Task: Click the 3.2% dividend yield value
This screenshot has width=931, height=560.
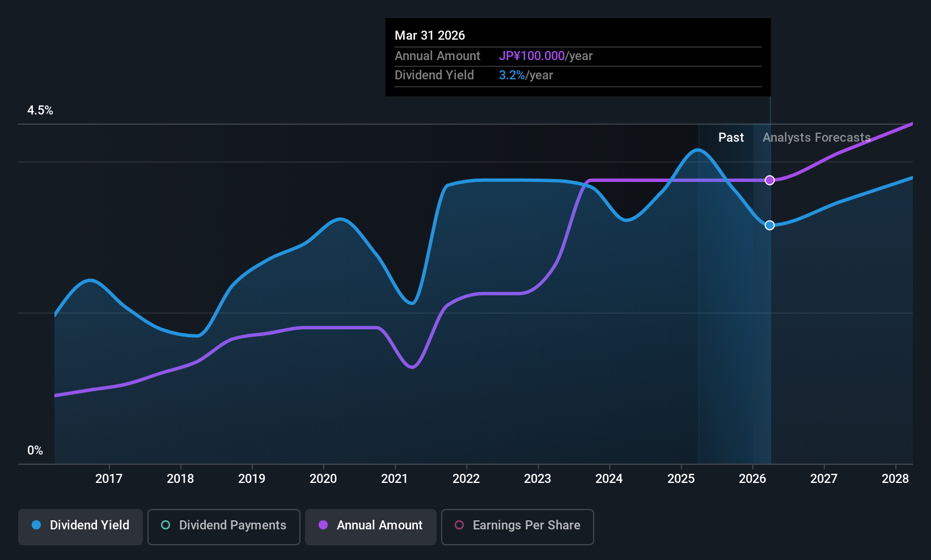Action: [x=512, y=75]
